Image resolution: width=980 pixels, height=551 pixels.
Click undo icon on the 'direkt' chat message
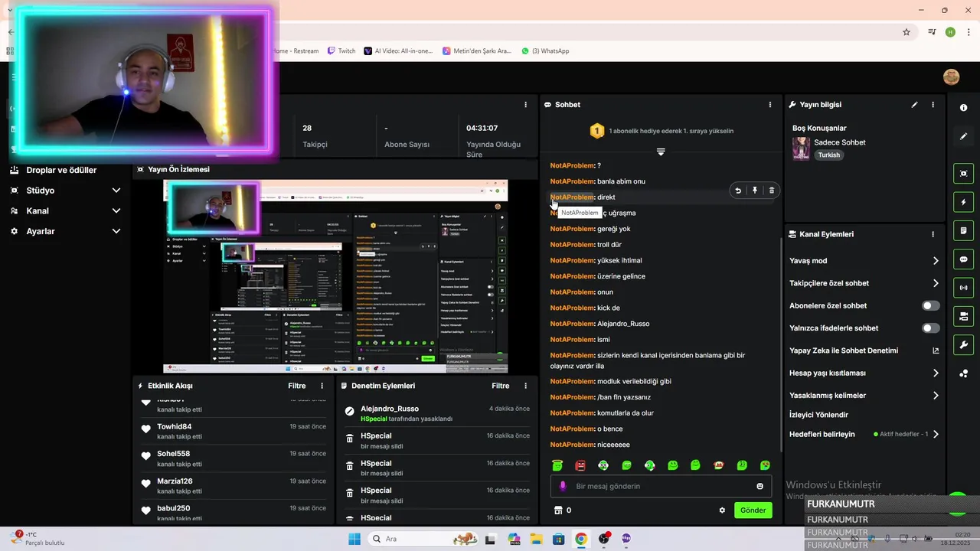[x=738, y=191]
